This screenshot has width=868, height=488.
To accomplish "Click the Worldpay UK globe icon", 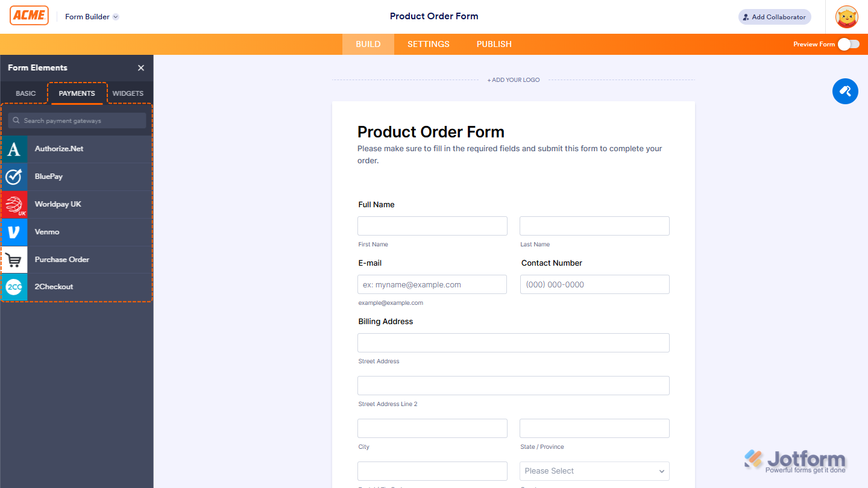I will pos(14,204).
